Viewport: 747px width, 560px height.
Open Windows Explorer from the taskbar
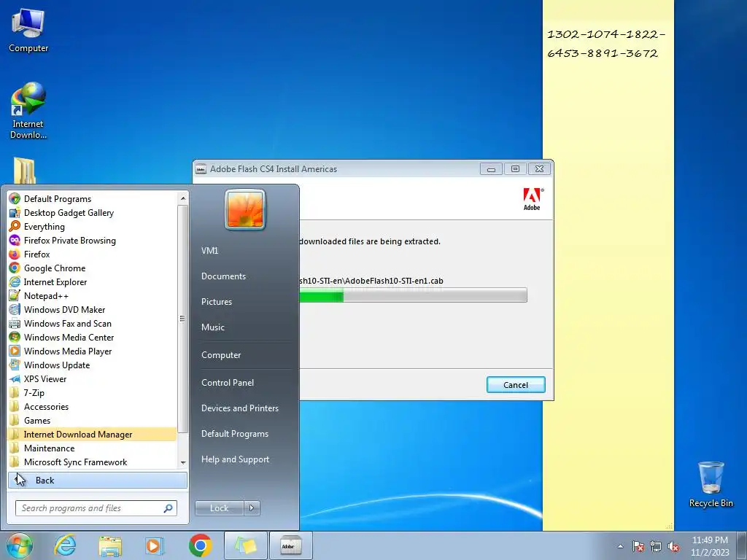110,545
